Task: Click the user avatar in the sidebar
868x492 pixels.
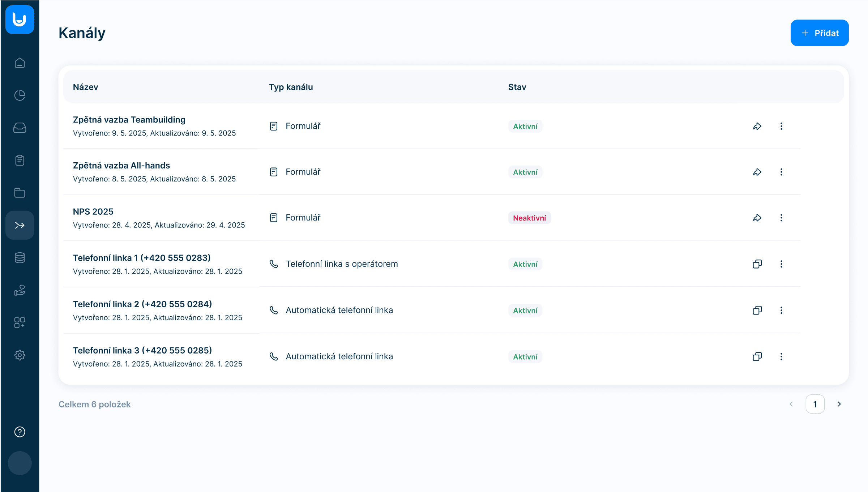Action: pos(20,463)
